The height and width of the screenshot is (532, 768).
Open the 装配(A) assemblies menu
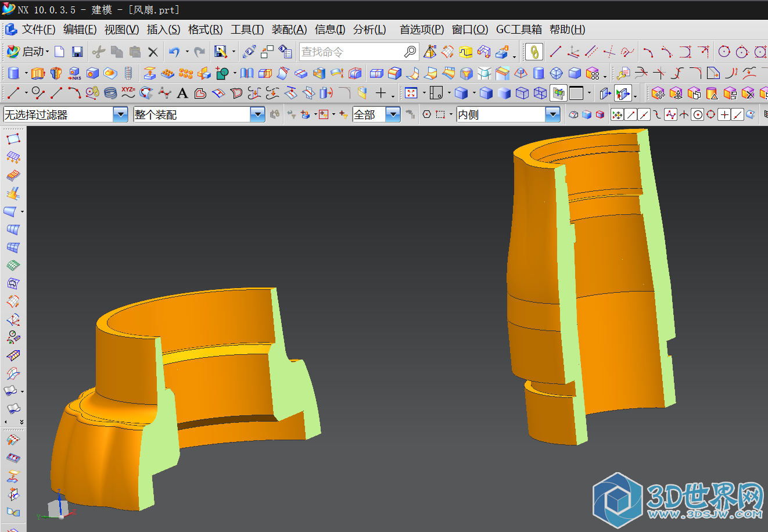tap(289, 29)
